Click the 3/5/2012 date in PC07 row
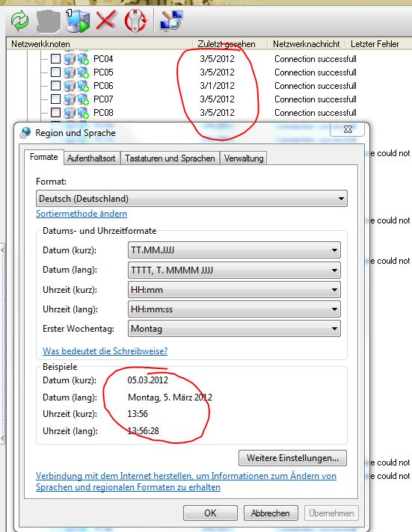The image size is (412, 532). coord(217,99)
